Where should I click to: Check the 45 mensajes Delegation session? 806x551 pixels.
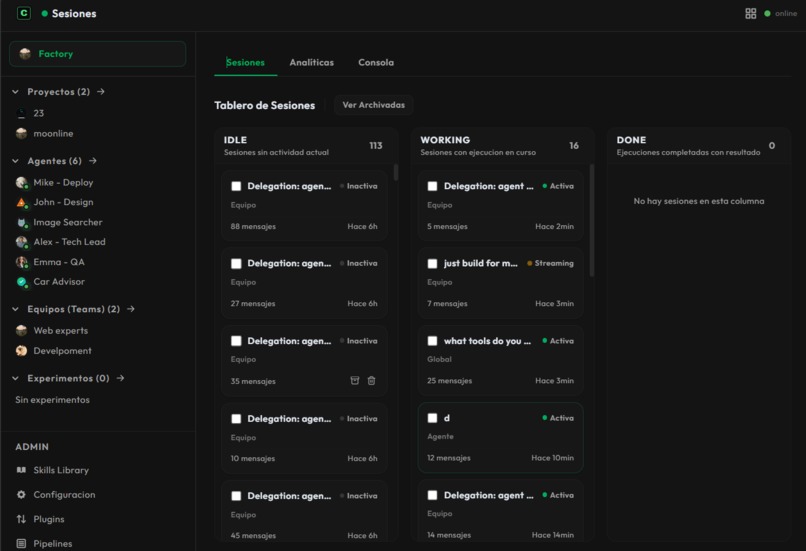point(236,496)
